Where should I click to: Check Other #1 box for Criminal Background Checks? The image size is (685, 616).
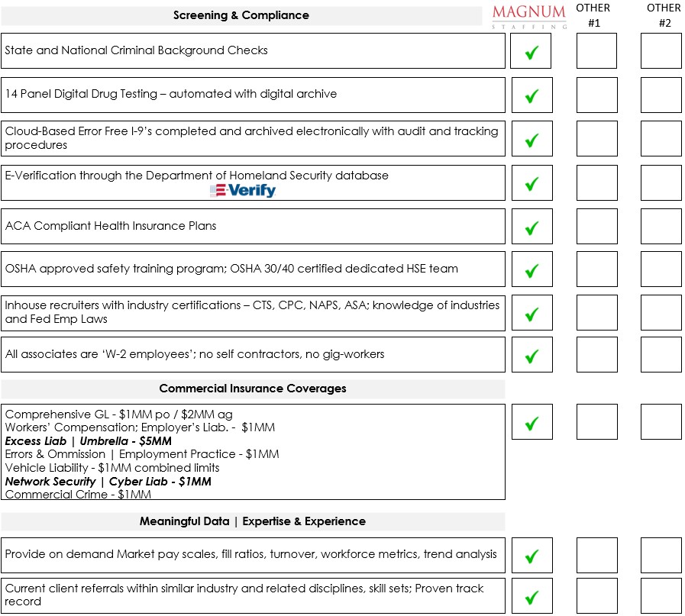[596, 51]
